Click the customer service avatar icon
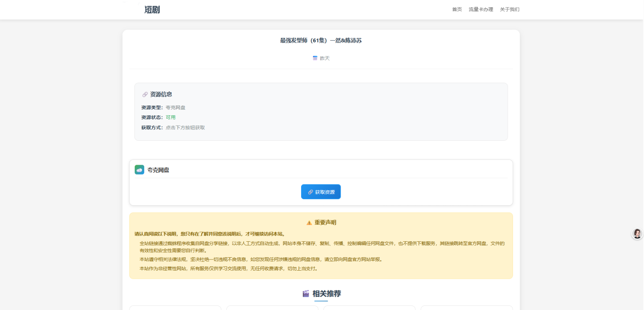Screen dimensions: 644x310 637,234
